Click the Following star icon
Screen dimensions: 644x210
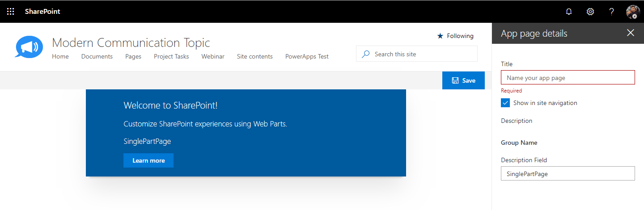[440, 36]
